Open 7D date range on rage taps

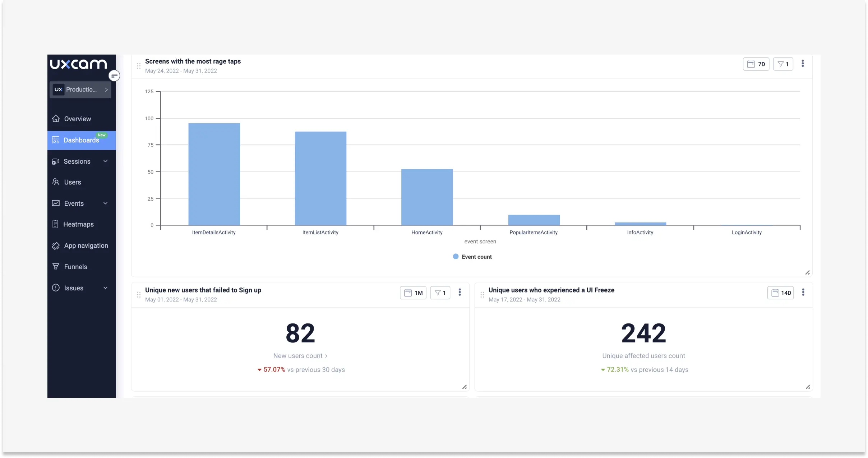[x=756, y=64]
